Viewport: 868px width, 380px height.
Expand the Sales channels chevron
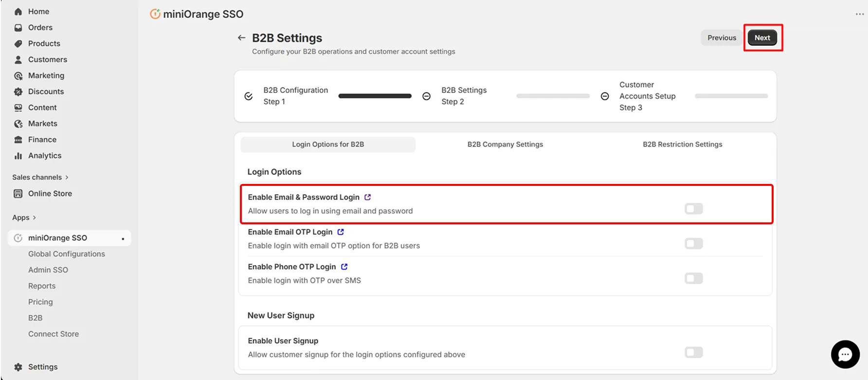[67, 178]
